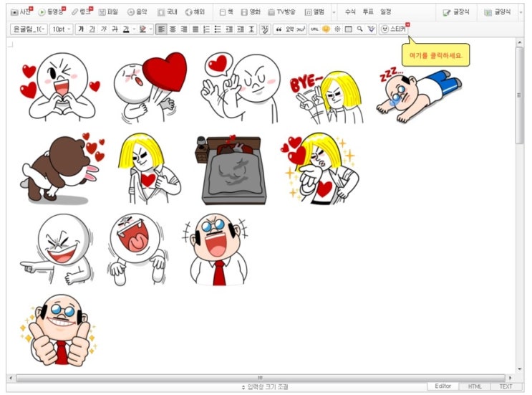The height and width of the screenshot is (395, 532).
Task: Toggle underline text formatting
Action: (92, 29)
